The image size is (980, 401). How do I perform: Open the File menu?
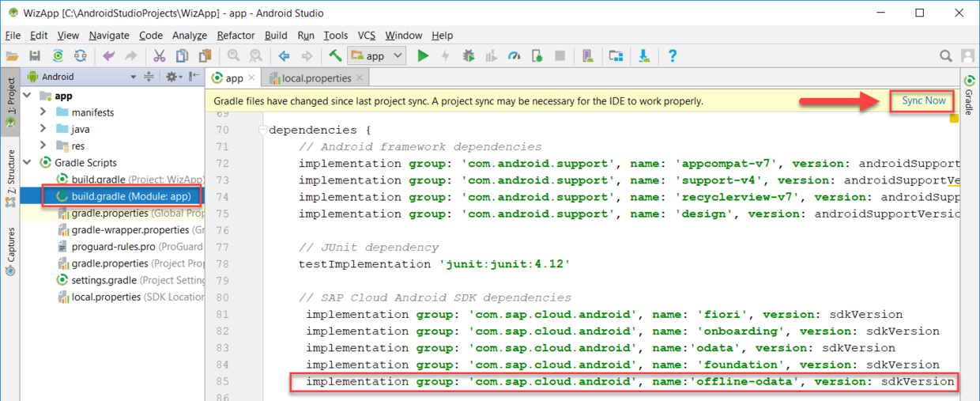pos(13,36)
